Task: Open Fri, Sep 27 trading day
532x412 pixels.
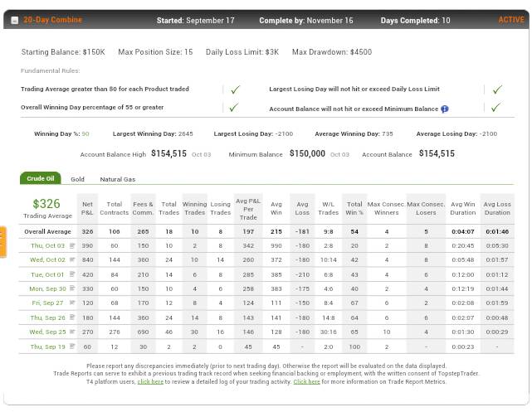Action: 47,303
